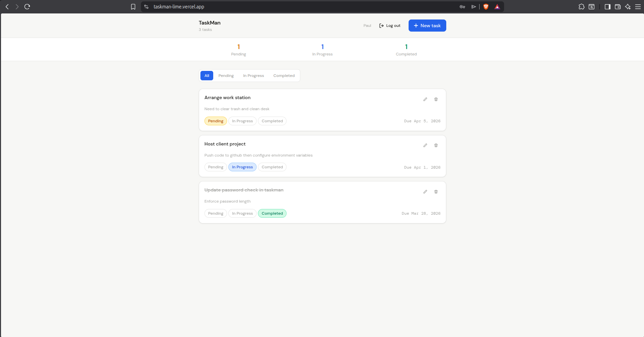Image resolution: width=644 pixels, height=337 pixels.
Task: Mark Arrange work station as In Progress
Action: point(242,121)
